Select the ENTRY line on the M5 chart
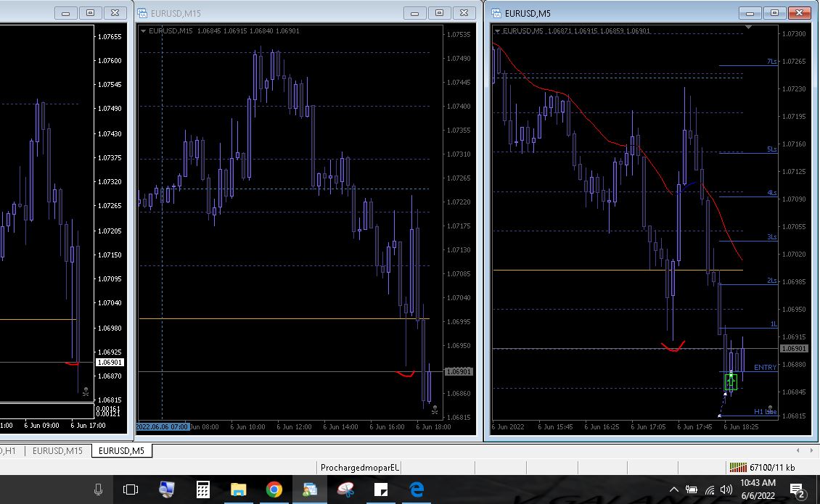This screenshot has width=820, height=504. (765, 368)
